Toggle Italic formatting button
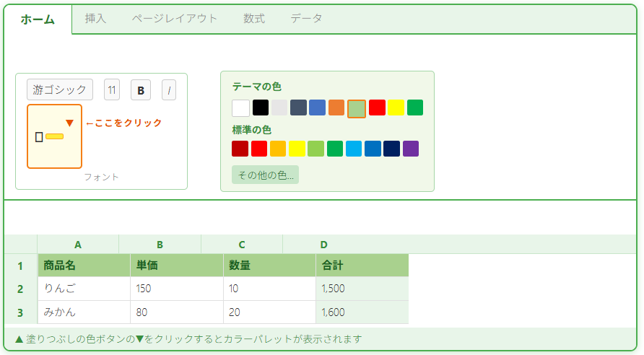 coord(169,90)
